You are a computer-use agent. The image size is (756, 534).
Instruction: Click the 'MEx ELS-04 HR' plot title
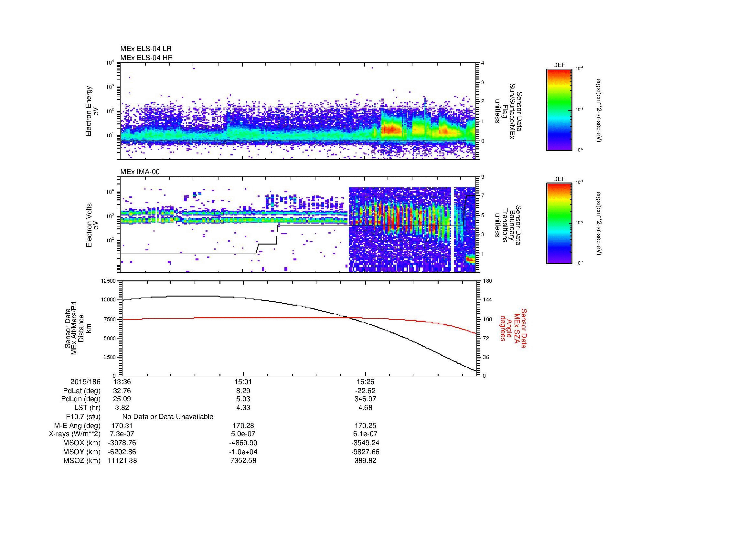click(x=146, y=58)
